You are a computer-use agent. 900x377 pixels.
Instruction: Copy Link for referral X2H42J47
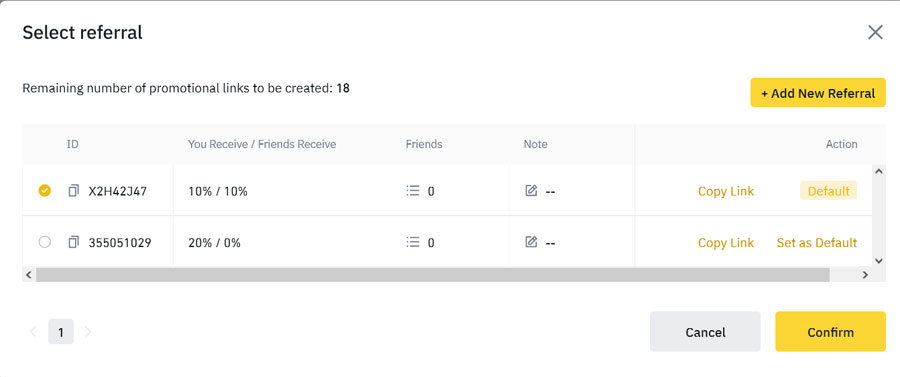point(726,192)
